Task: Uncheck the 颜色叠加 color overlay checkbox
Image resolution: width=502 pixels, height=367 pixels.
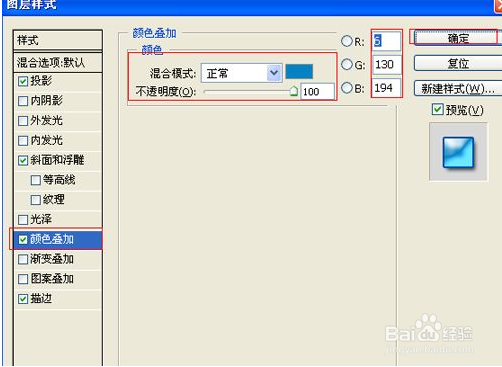Action: 23,239
